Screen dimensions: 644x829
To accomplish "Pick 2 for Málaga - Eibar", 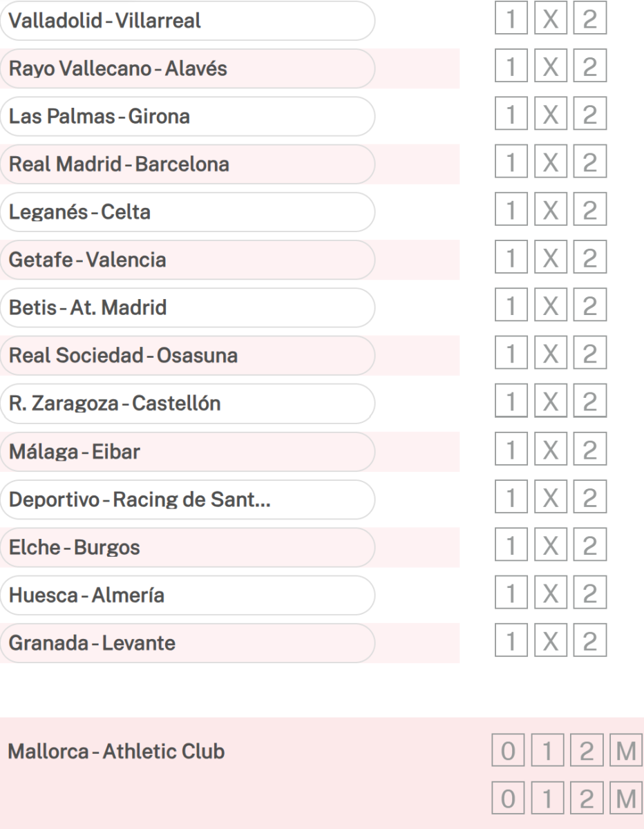I will (x=590, y=452).
